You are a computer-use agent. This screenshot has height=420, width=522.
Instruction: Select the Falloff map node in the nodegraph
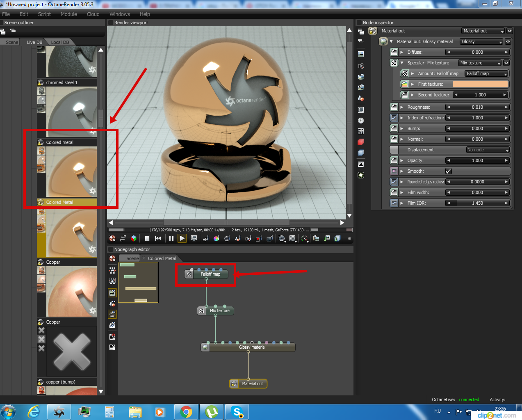206,274
